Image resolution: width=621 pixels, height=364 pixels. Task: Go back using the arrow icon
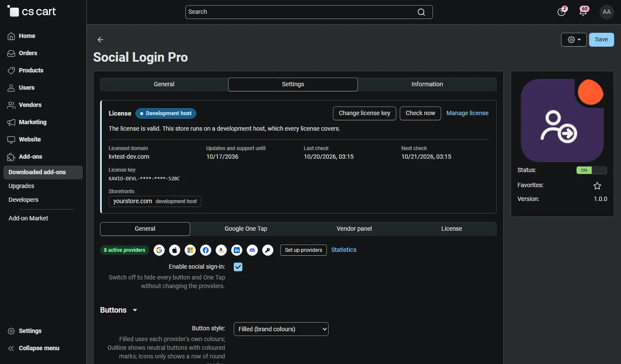(x=100, y=40)
